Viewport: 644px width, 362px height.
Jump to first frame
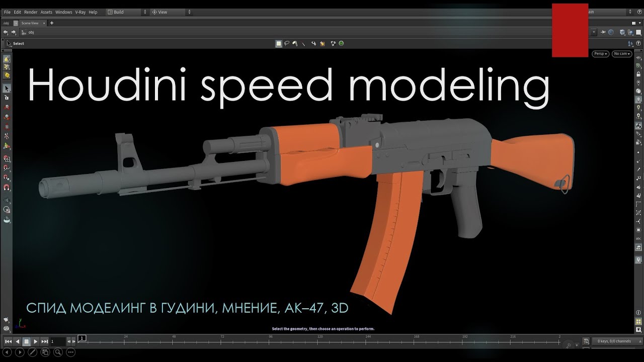pos(9,341)
